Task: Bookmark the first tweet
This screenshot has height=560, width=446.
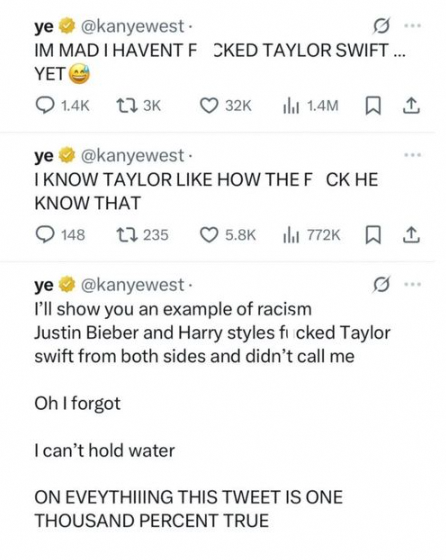Action: 372,106
